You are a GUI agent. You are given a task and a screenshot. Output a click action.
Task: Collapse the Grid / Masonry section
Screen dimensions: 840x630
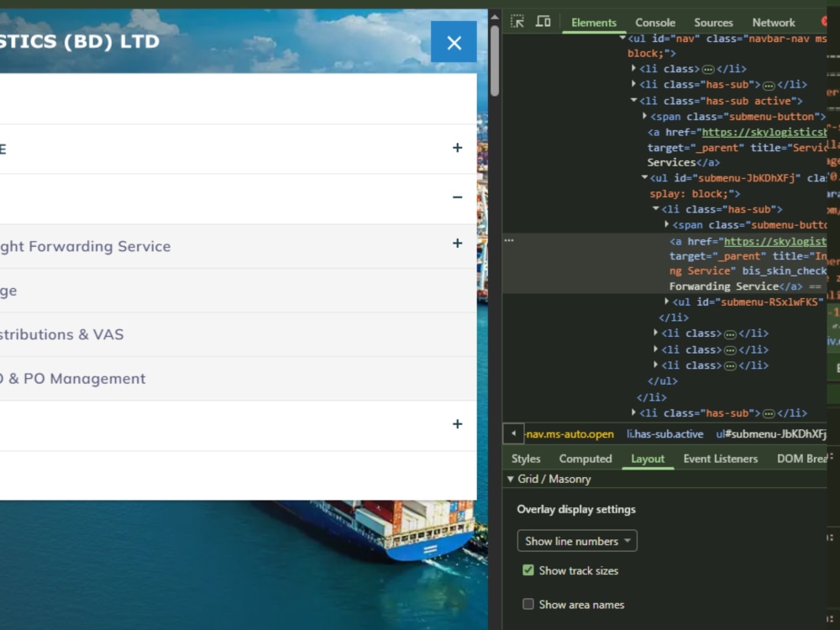[x=511, y=479]
